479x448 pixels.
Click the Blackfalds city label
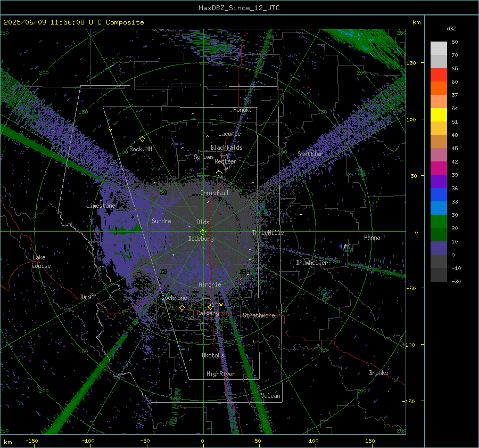pyautogui.click(x=226, y=148)
